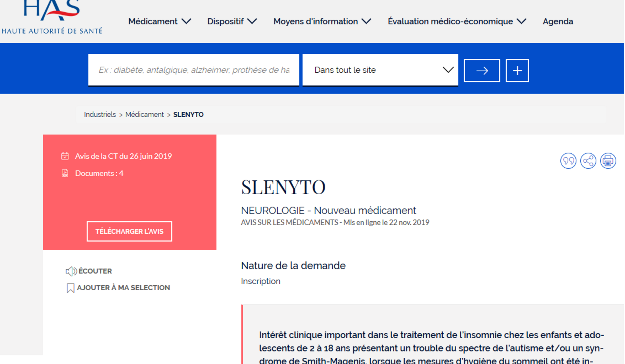Click Ajouter à ma sélection
Screen dimensions: 625x364
(124, 288)
